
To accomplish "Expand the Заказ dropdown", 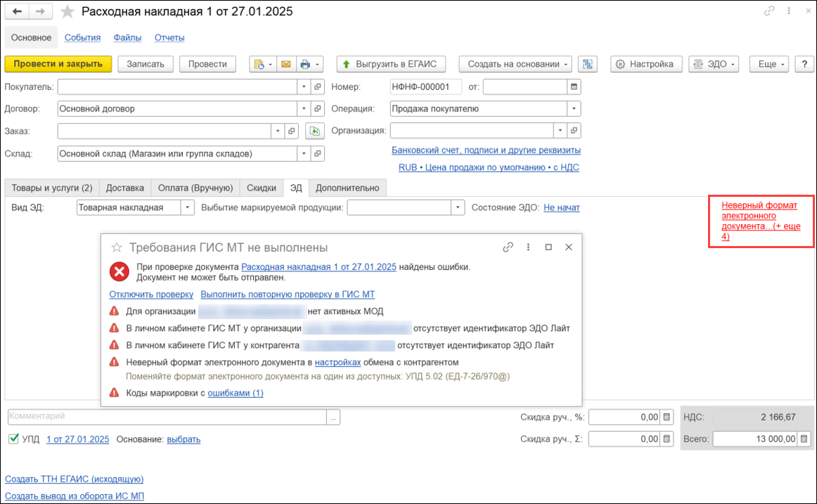I will (278, 131).
